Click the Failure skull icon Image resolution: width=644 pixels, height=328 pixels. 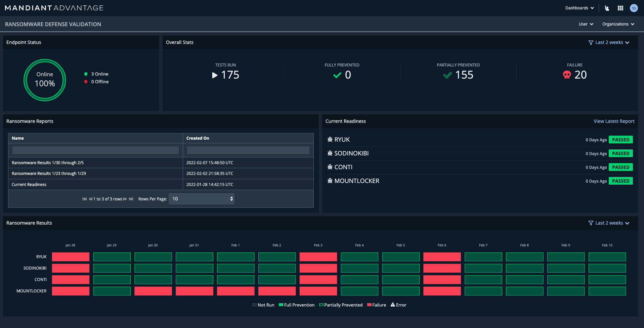pos(567,75)
